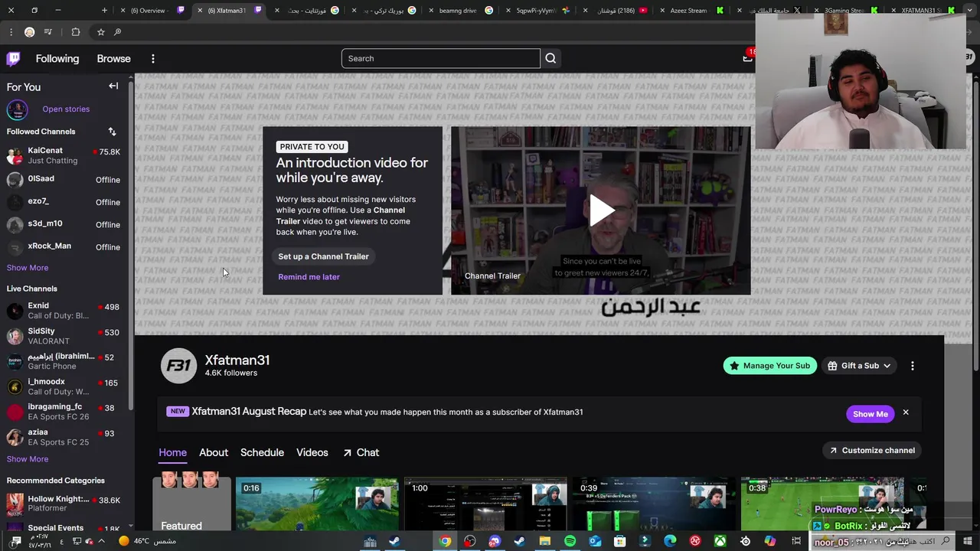Switch to the About tab
This screenshot has width=980, height=551.
(214, 452)
